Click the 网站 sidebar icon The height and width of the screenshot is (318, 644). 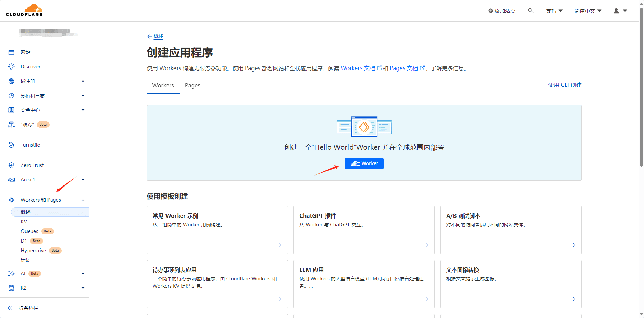[11, 52]
